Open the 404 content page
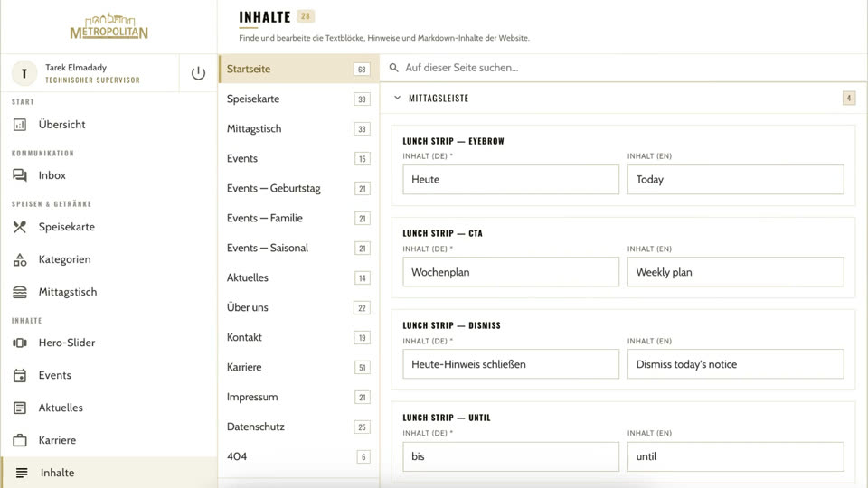Screen dimensions: 868x488 (299, 456)
